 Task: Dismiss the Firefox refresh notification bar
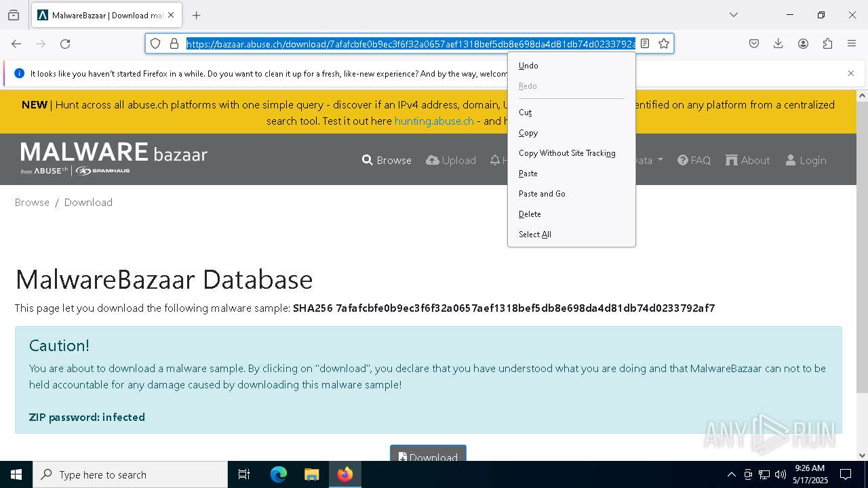(x=851, y=73)
